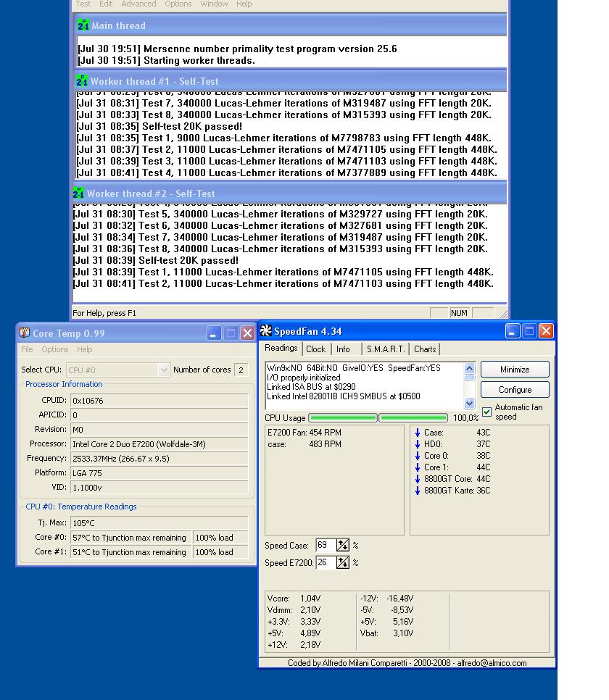
Task: Click Prime95 window resize grip
Action: point(502,313)
